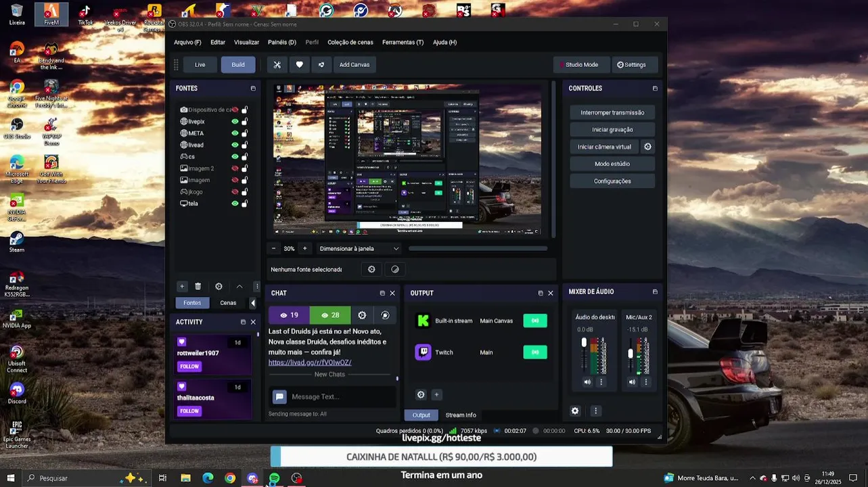Open filters icon below preview
The image size is (868, 487).
tap(395, 269)
